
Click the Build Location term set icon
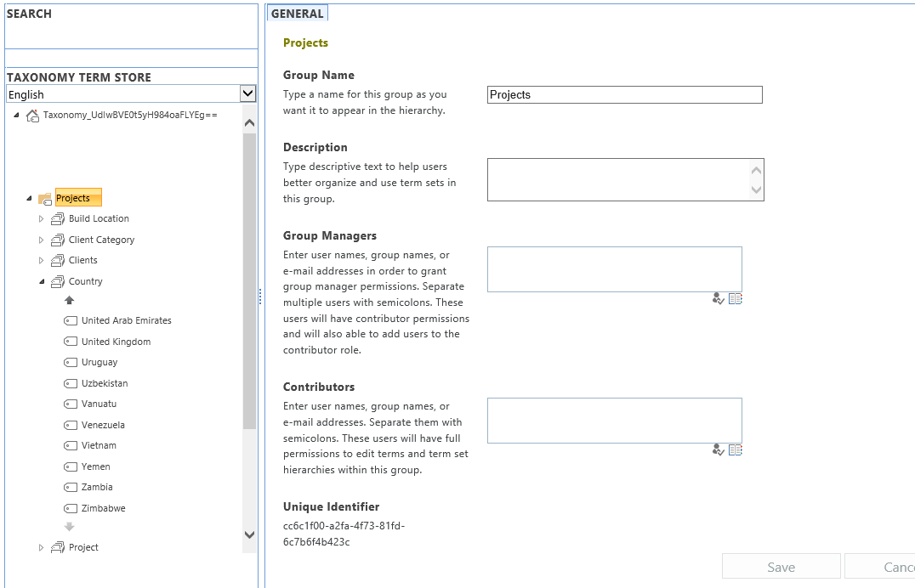57,219
